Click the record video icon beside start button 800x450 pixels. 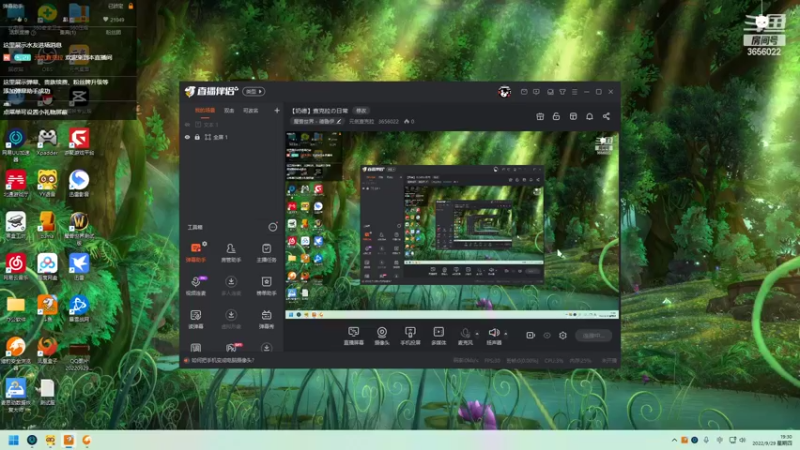(x=531, y=335)
